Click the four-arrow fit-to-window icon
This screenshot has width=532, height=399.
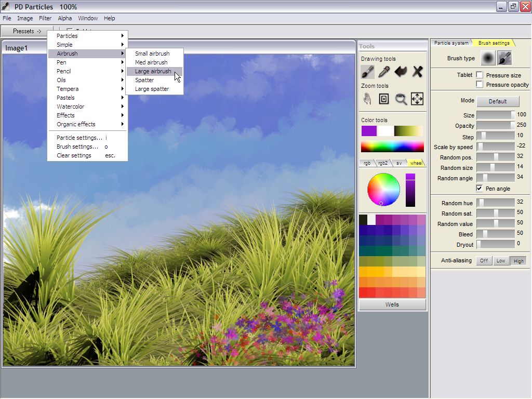(x=417, y=99)
